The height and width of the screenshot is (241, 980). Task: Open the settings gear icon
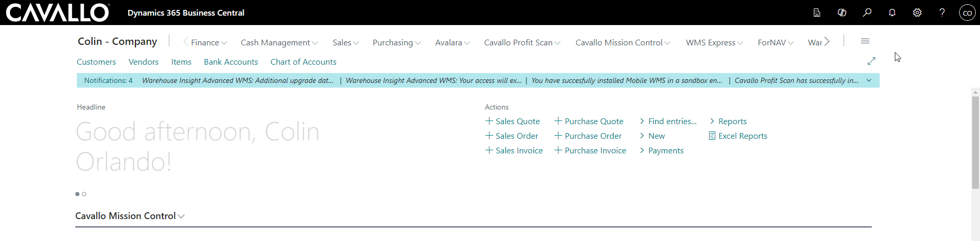click(917, 13)
